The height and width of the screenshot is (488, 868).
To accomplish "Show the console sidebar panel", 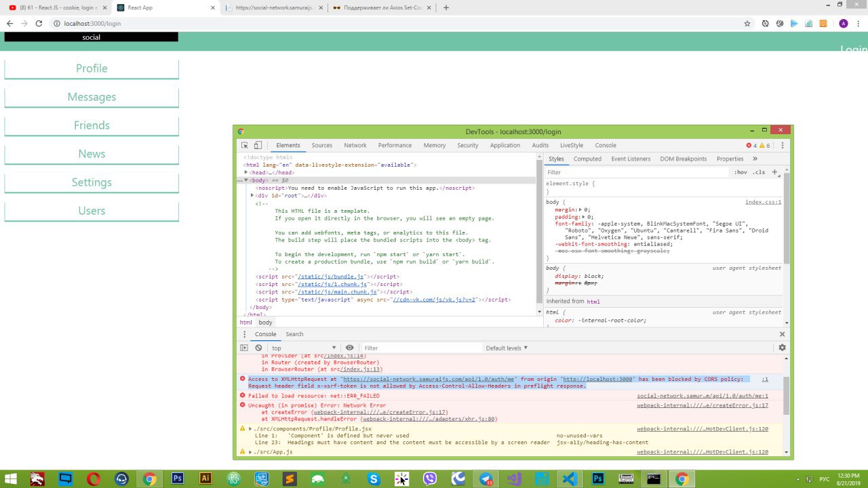I will coord(245,348).
